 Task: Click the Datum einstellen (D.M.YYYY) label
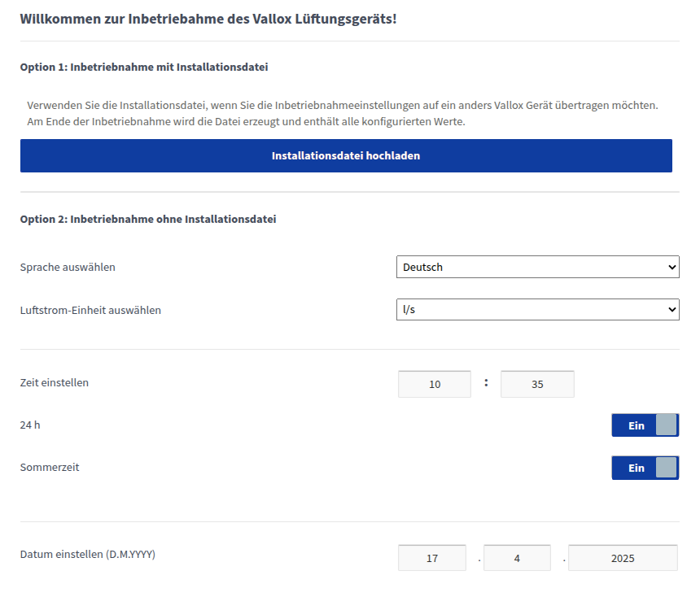coord(88,554)
